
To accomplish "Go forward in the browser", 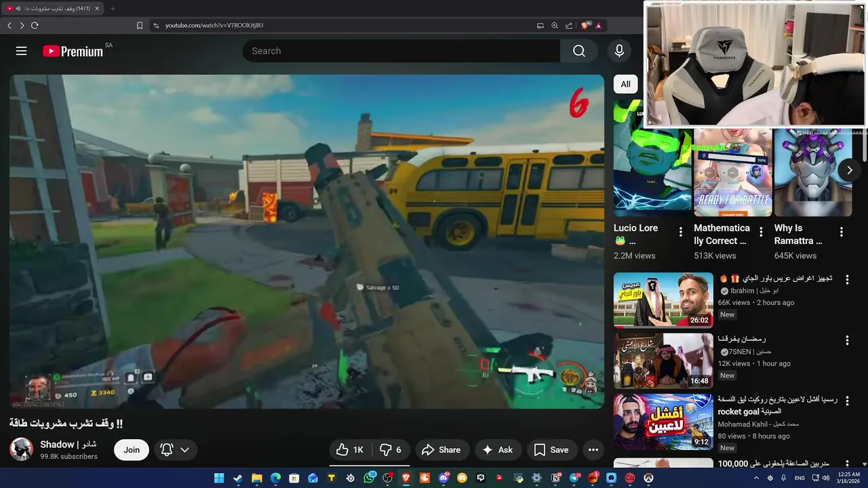I will click(x=22, y=25).
